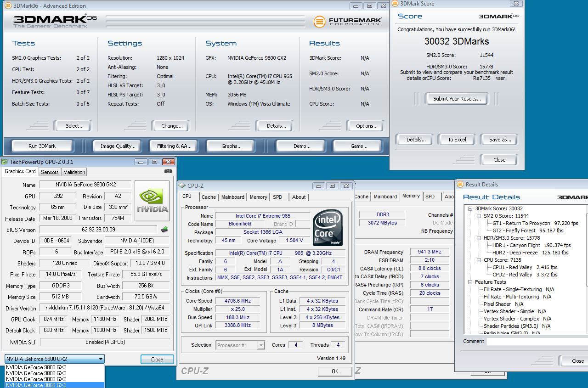Collapse the SM2.0 Score tree node
Screen dimensions: 588x388
[479, 216]
